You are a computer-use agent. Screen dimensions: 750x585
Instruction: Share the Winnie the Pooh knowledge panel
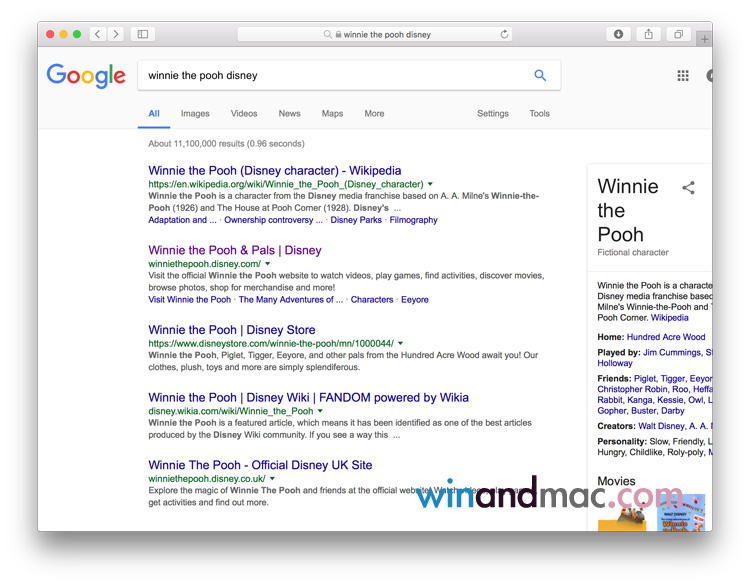pos(688,188)
